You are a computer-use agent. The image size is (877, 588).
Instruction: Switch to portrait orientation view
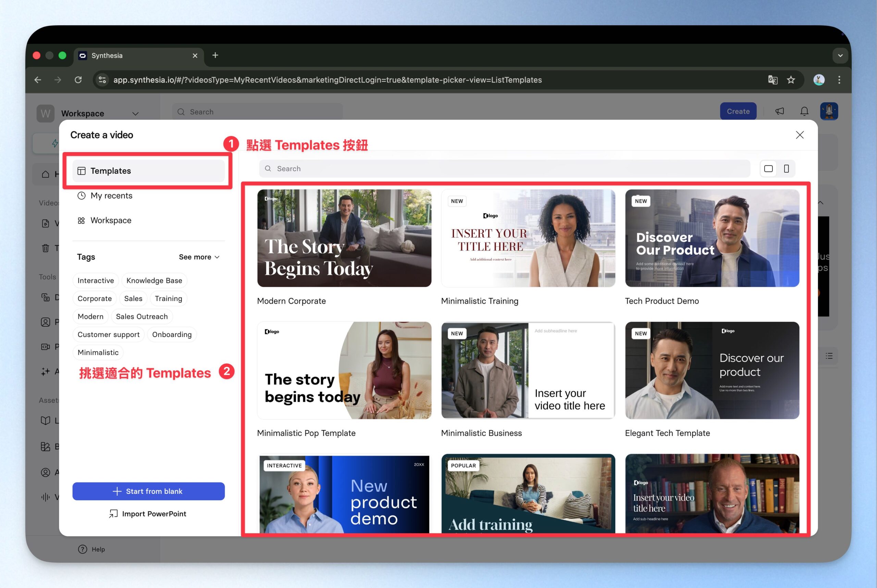[x=786, y=169]
